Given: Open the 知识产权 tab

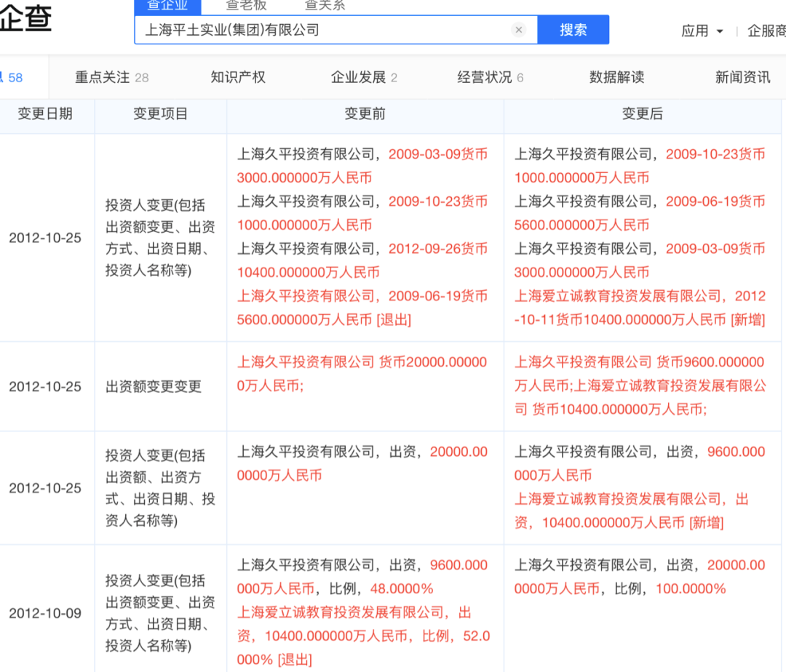Looking at the screenshot, I should point(237,77).
